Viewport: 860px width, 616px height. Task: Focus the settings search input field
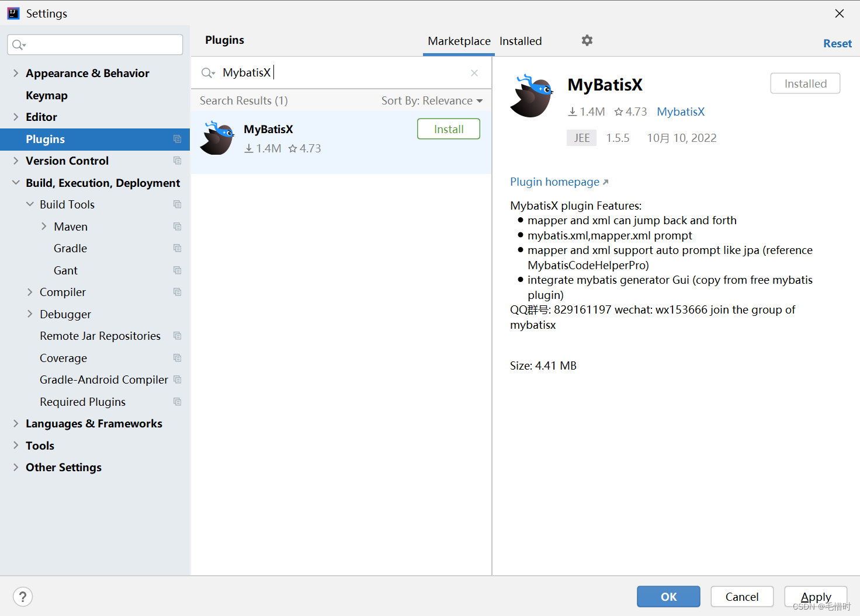click(x=95, y=45)
